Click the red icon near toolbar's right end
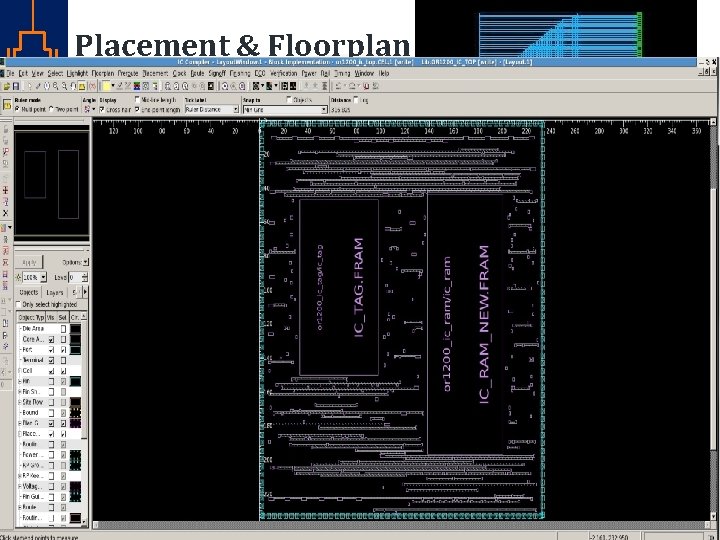720x540 pixels. click(x=366, y=86)
